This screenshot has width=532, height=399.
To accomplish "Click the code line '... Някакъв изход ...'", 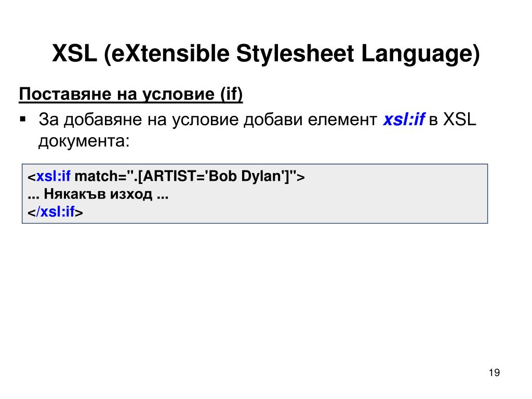I will tap(98, 194).
